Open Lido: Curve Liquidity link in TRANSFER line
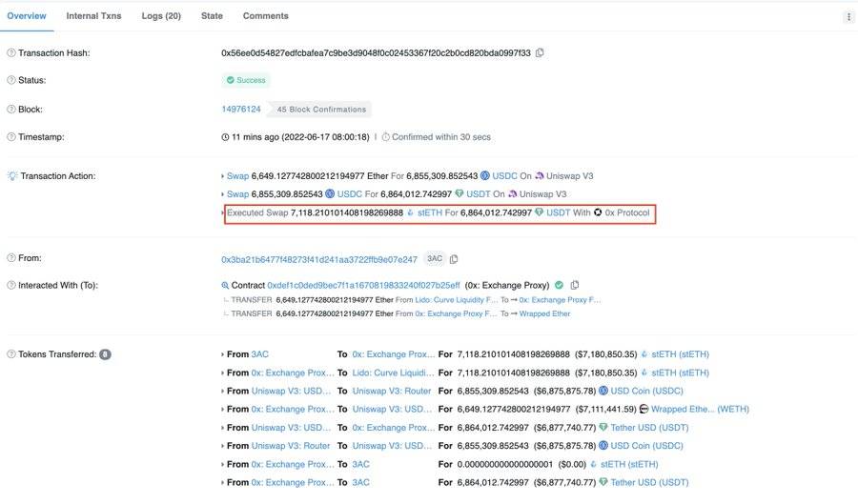Image resolution: width=858 pixels, height=504 pixels. click(x=457, y=299)
